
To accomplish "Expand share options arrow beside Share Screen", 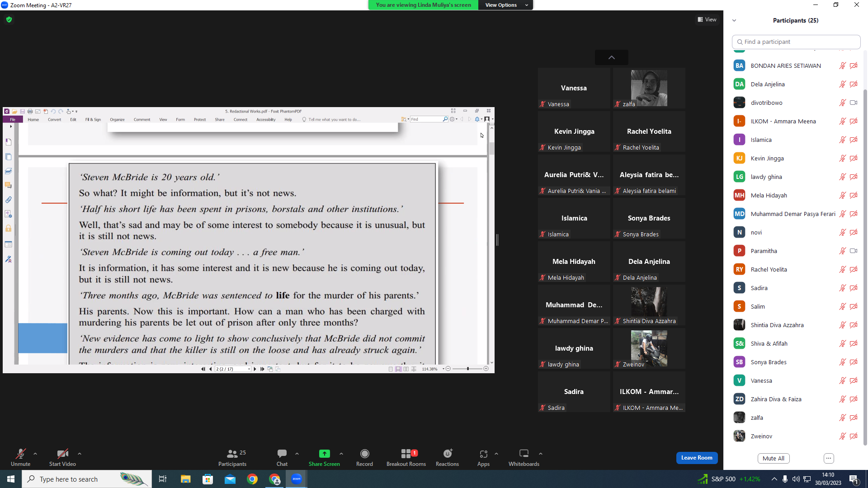I will tap(341, 454).
